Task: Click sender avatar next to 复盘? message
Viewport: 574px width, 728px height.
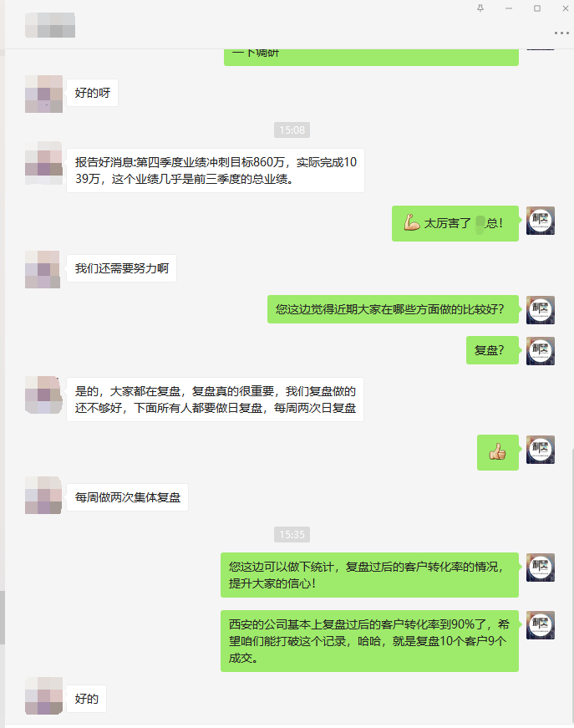Action: 540,351
